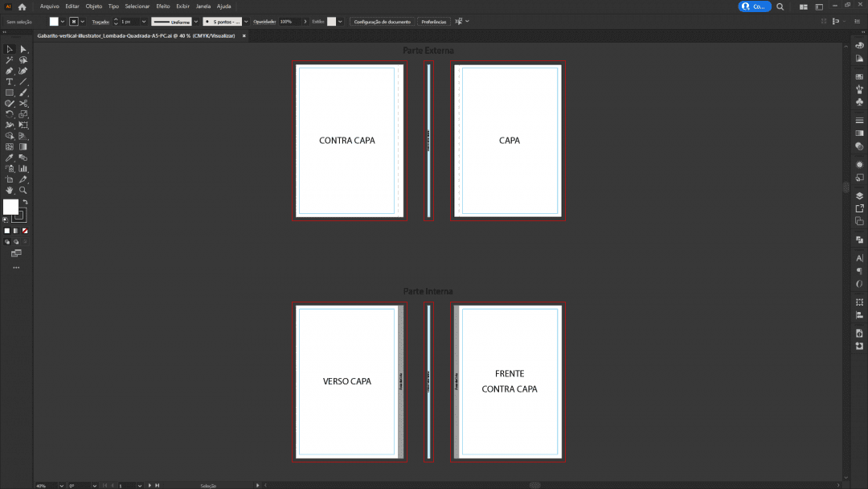Pick the Type tool
The height and width of the screenshot is (489, 868).
(x=10, y=82)
